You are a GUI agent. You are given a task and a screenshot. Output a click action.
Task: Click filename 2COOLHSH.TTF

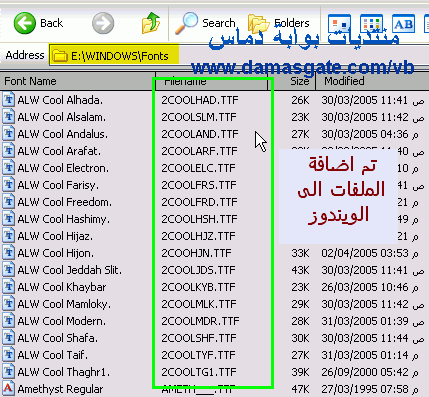tap(199, 219)
